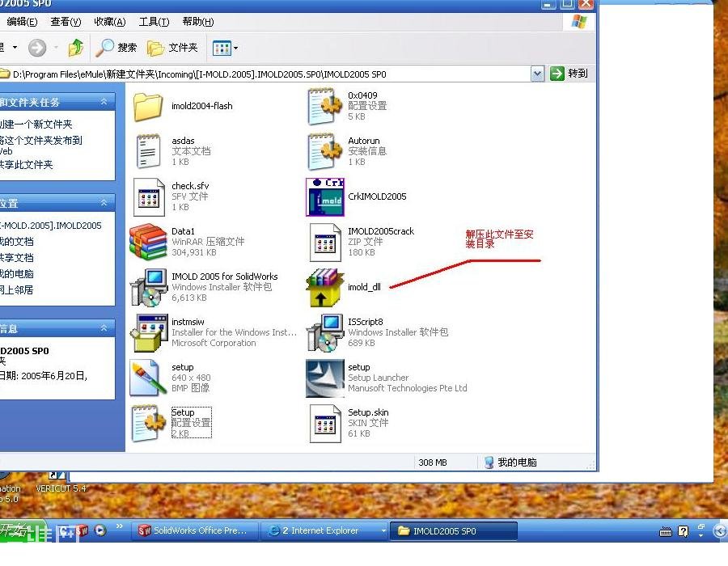Select the check.sfv file icon
The height and width of the screenshot is (566, 728).
click(149, 196)
